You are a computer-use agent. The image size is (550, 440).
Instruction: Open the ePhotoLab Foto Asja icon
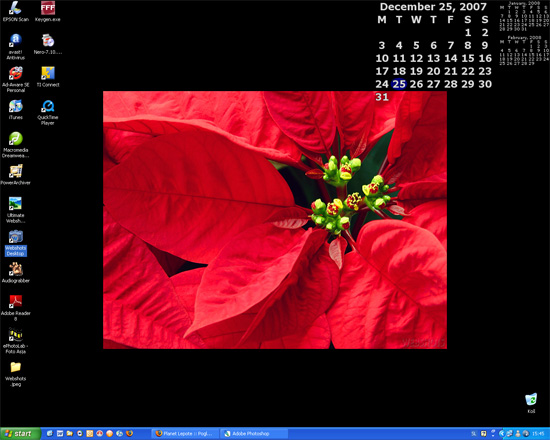[x=15, y=341]
